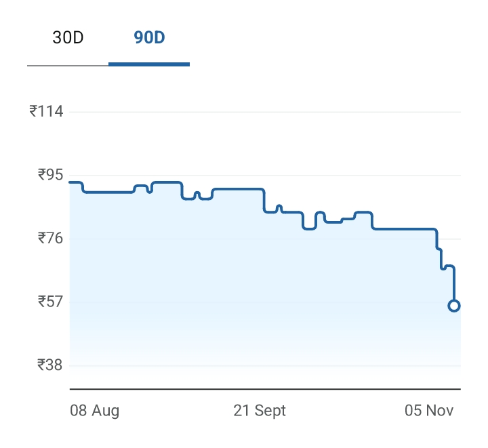Click the blue active underline below 90D

tap(149, 64)
